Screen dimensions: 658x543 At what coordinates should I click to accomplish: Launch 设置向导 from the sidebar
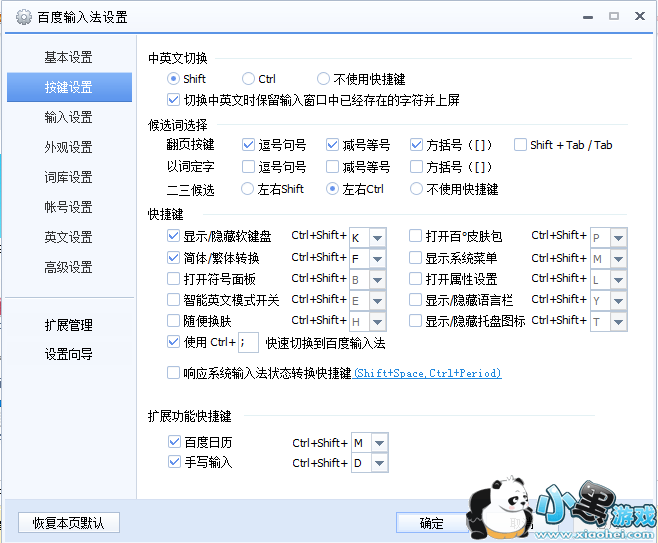(68, 354)
